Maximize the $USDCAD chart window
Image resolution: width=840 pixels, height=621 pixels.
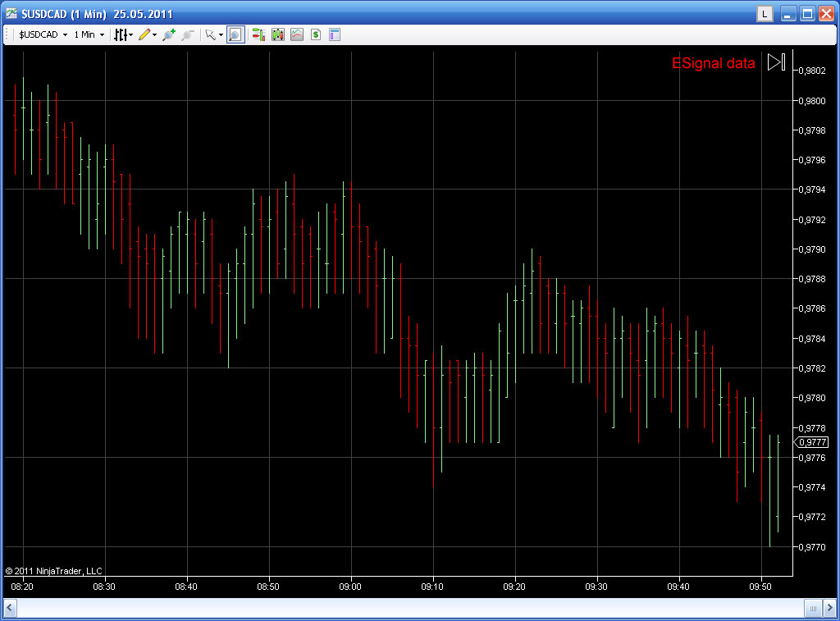click(807, 14)
